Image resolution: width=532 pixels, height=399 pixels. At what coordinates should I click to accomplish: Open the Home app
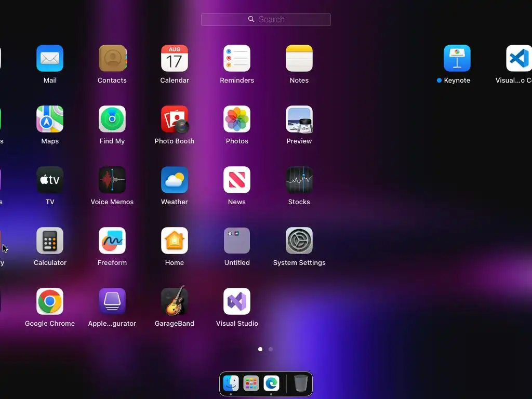[x=175, y=240]
